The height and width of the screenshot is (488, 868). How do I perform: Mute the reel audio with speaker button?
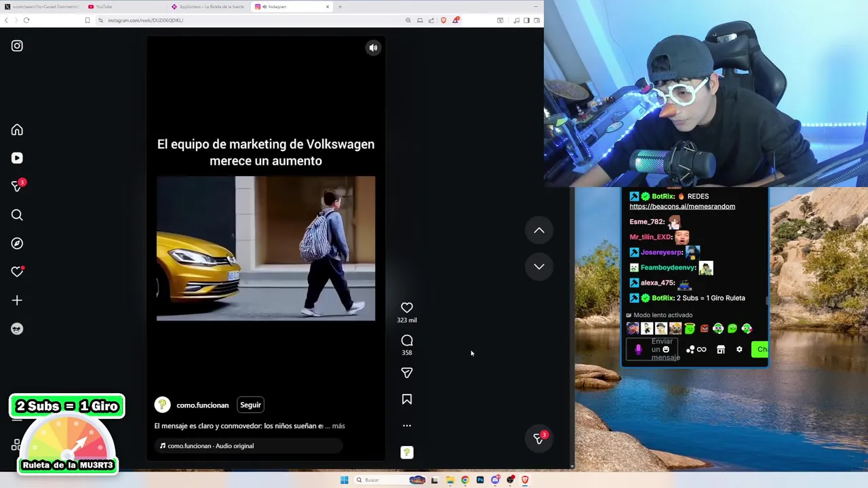coord(373,47)
